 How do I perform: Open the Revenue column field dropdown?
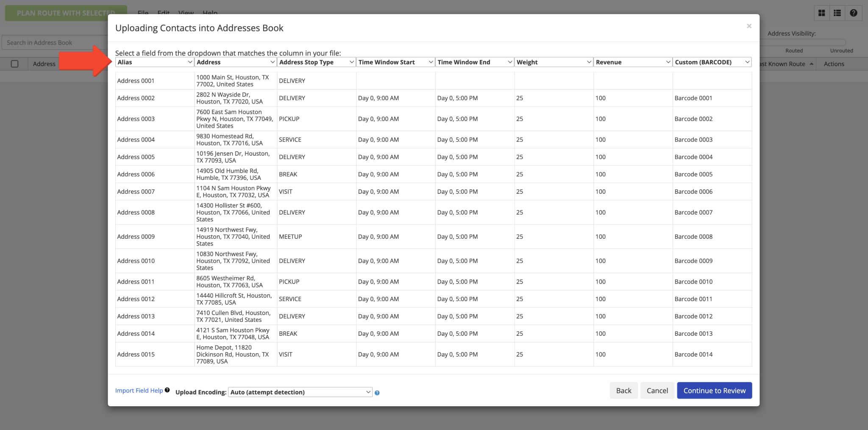click(x=633, y=62)
